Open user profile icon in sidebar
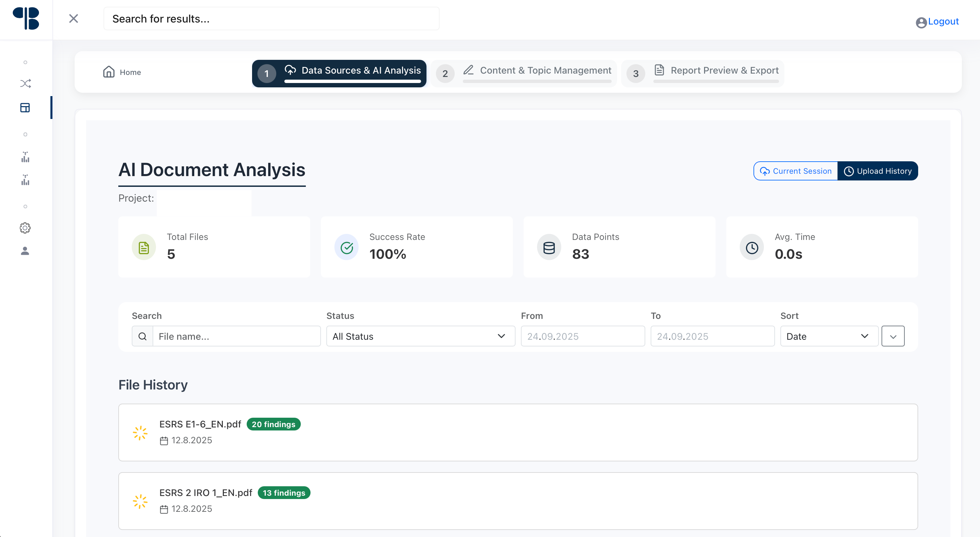Image resolution: width=980 pixels, height=537 pixels. tap(25, 251)
